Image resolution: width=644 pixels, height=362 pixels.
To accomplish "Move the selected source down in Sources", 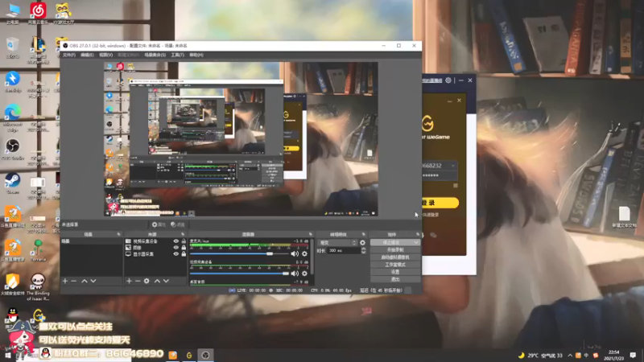I will click(x=166, y=281).
